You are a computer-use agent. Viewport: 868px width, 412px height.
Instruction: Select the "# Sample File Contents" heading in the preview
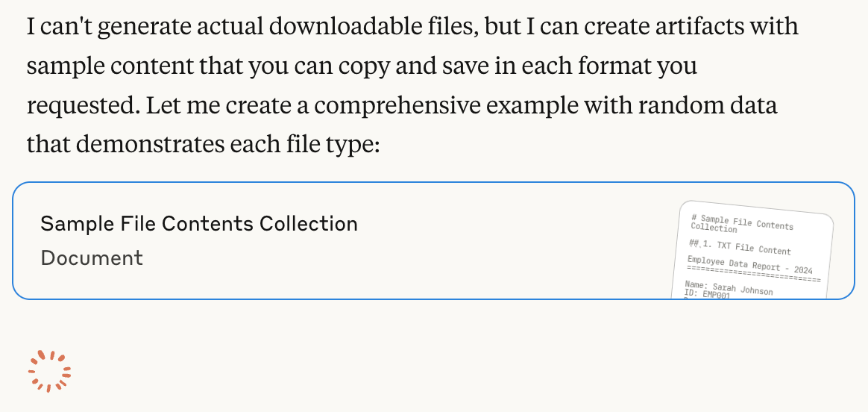[742, 222]
